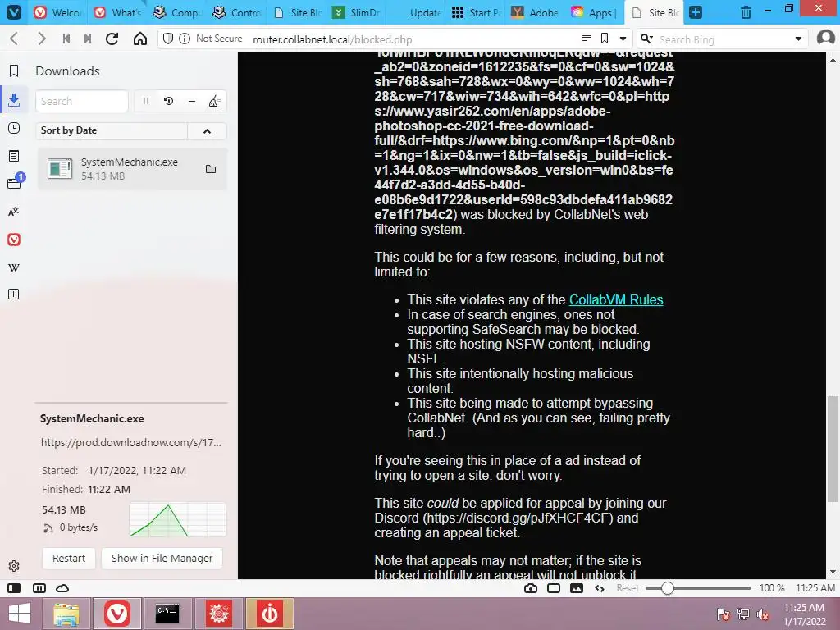Screen dimensions: 840x630
Task: Open History panel in sidebar
Action: 14,128
